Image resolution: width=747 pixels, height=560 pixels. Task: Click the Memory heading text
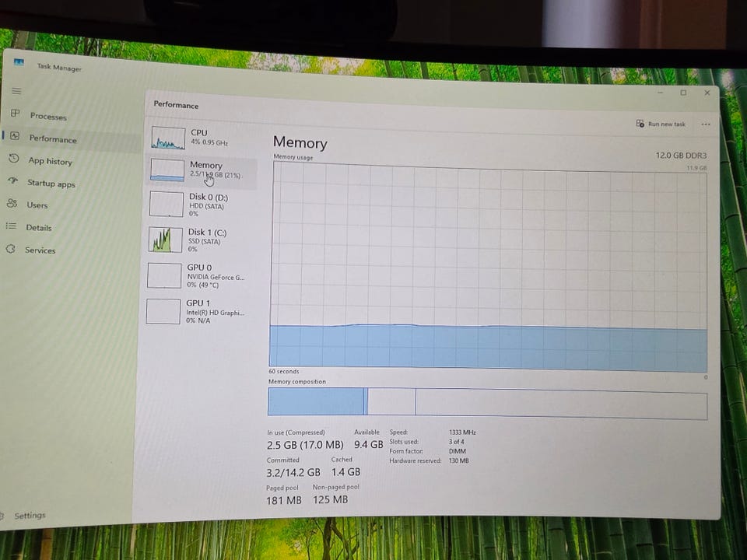click(x=300, y=143)
